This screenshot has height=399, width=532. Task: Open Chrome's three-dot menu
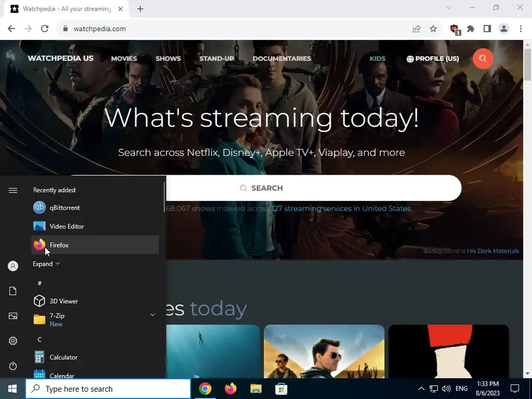pos(521,29)
